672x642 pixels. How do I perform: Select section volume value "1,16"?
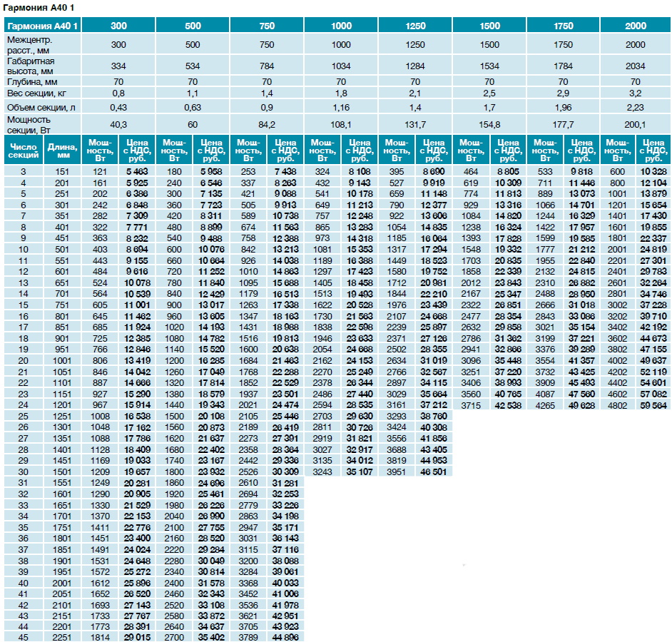(341, 107)
